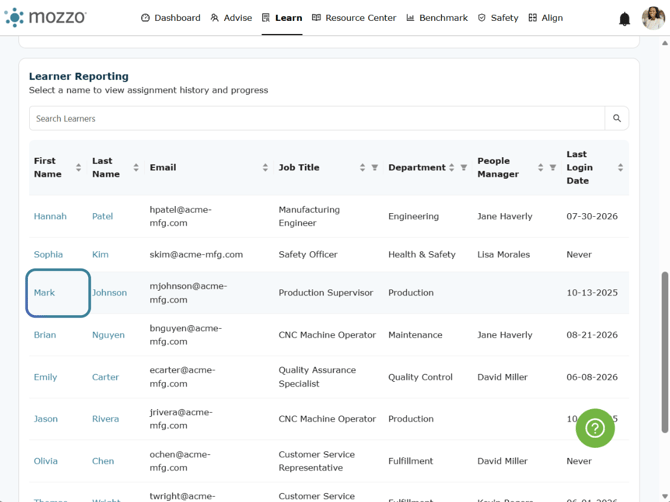This screenshot has width=670, height=502.
Task: Open learner Brian's link
Action: (45, 335)
